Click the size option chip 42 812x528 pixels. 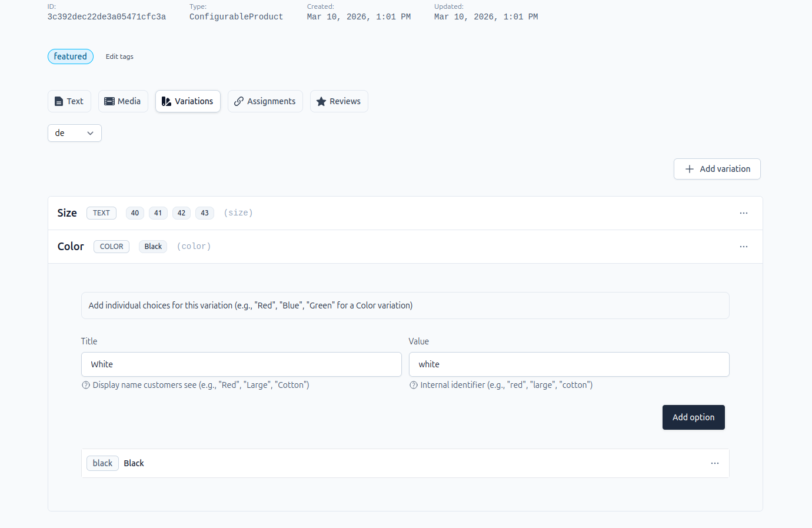coord(181,213)
